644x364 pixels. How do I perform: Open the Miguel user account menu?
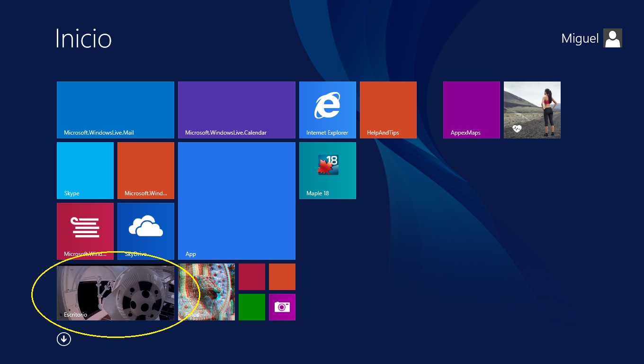pos(580,38)
